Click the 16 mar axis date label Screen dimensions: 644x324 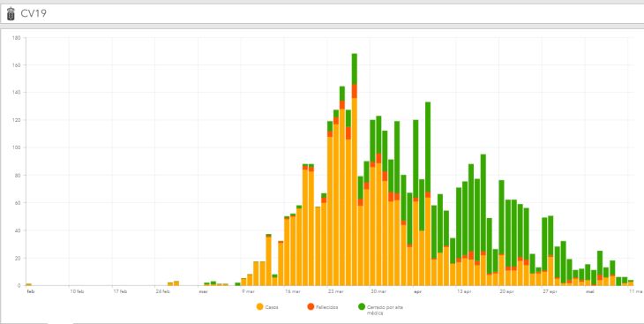pyautogui.click(x=292, y=292)
